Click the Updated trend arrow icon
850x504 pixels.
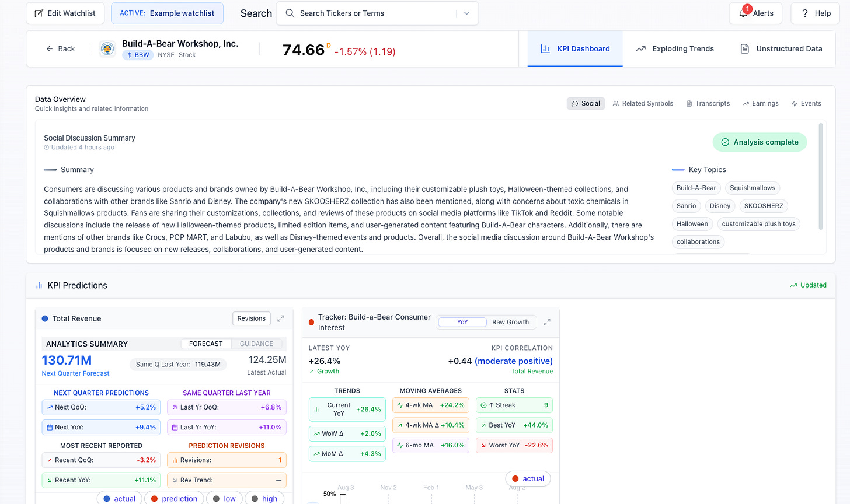(793, 285)
